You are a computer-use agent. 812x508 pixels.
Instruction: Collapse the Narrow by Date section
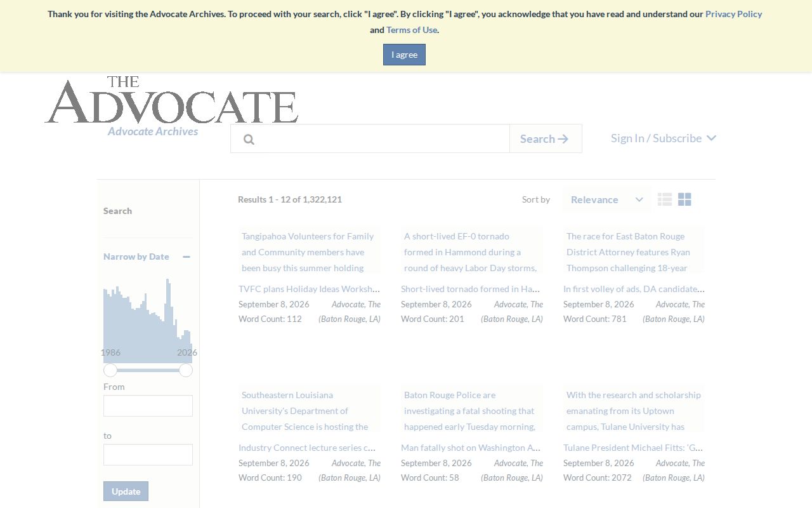tap(187, 257)
